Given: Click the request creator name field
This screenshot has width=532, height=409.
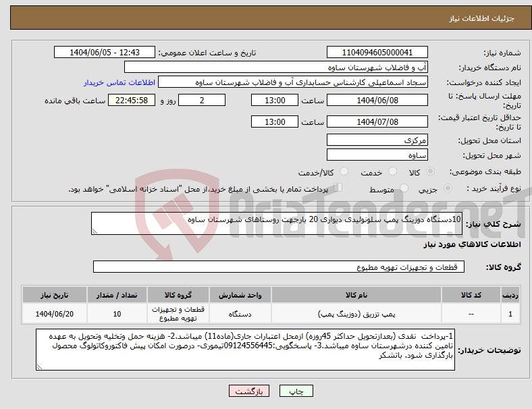Looking at the screenshot, I should click(x=293, y=82).
